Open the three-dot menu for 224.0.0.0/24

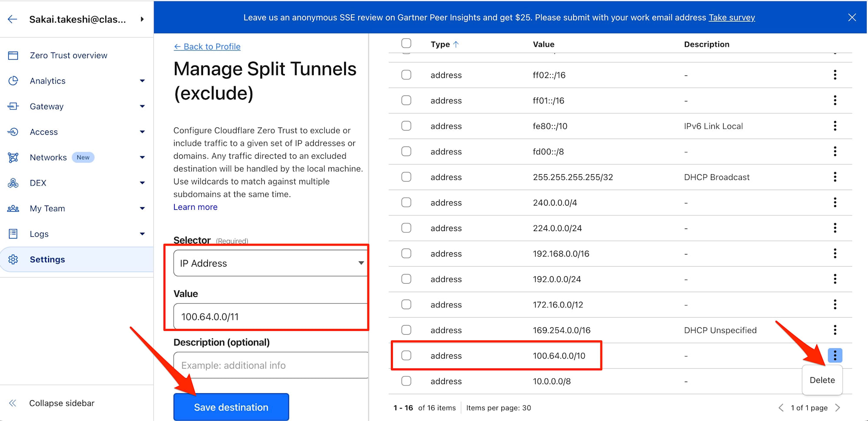835,228
